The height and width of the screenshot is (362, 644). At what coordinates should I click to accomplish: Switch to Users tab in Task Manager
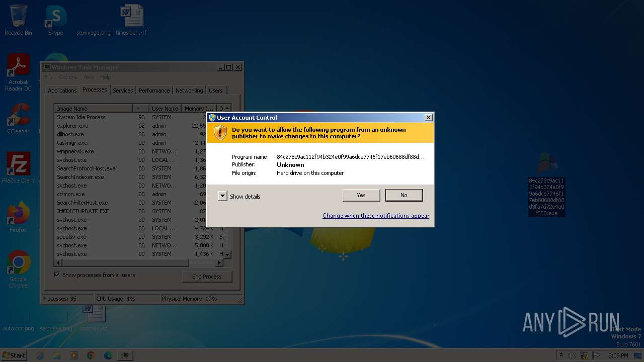(x=216, y=90)
